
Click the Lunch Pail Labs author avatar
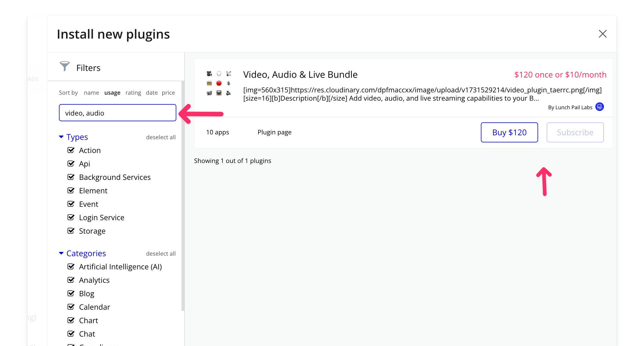click(x=599, y=107)
